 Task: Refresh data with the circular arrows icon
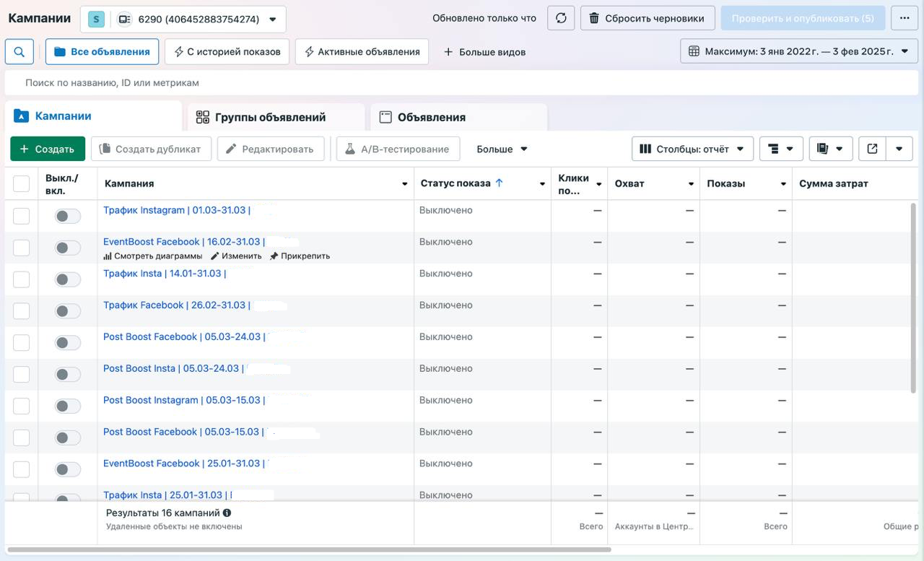click(561, 18)
